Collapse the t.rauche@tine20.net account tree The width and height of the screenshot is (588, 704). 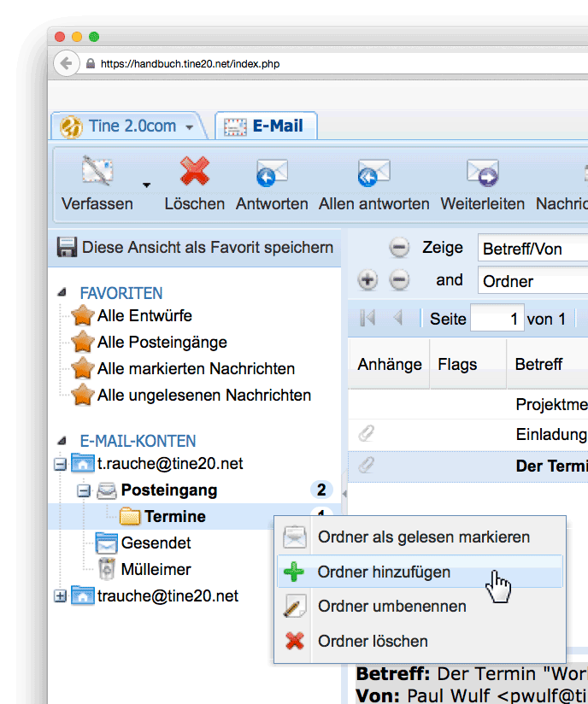click(60, 464)
